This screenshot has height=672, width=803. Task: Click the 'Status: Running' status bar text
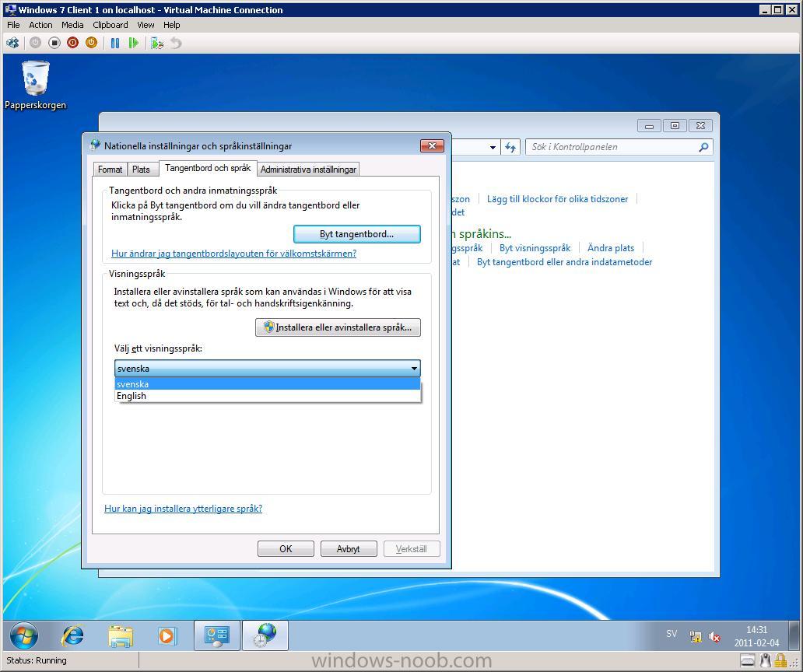coord(37,660)
